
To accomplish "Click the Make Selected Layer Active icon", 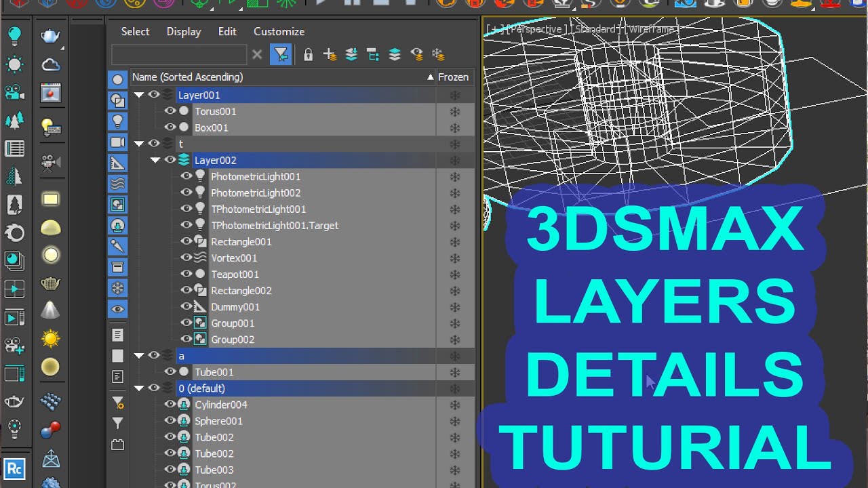I will point(395,54).
